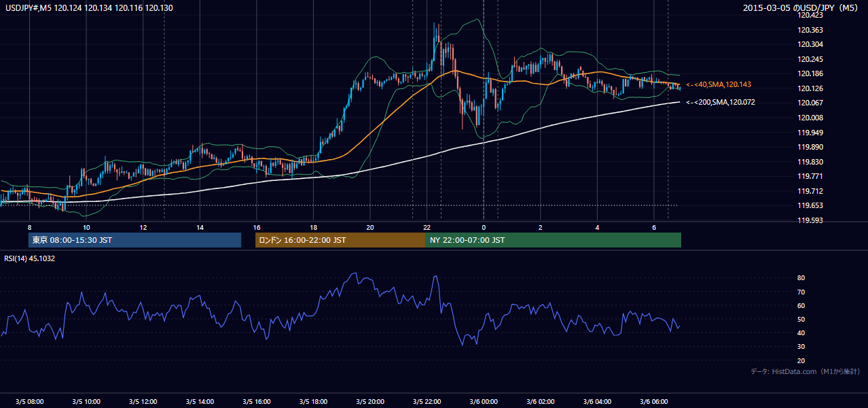The width and height of the screenshot is (868, 408).
Task: Click RSI scale value 70
Action: (x=801, y=292)
